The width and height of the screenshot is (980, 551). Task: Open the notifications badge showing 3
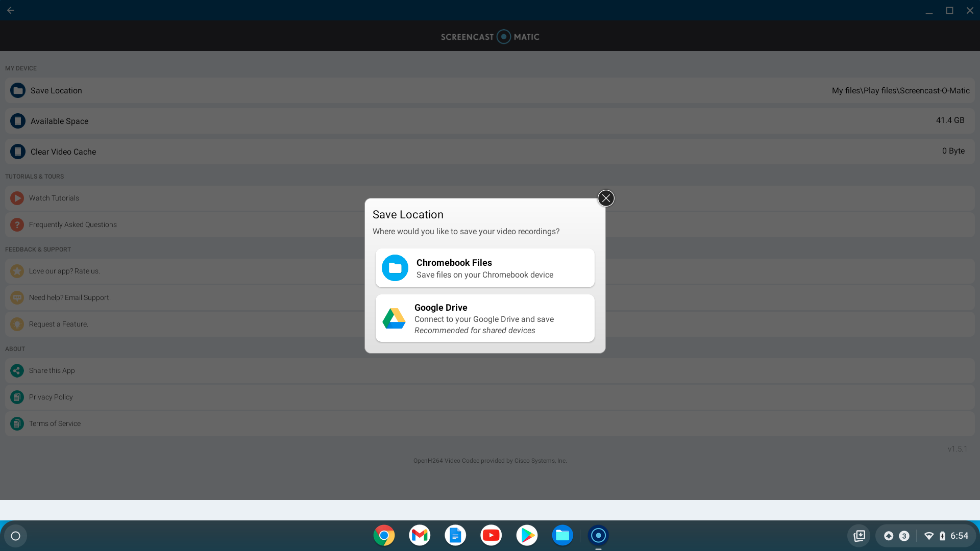click(x=904, y=536)
